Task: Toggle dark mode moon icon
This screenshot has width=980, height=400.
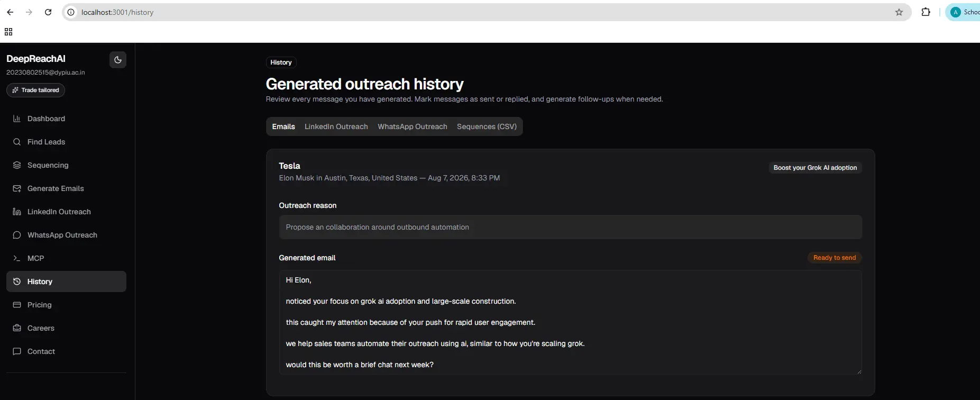Action: (x=118, y=60)
